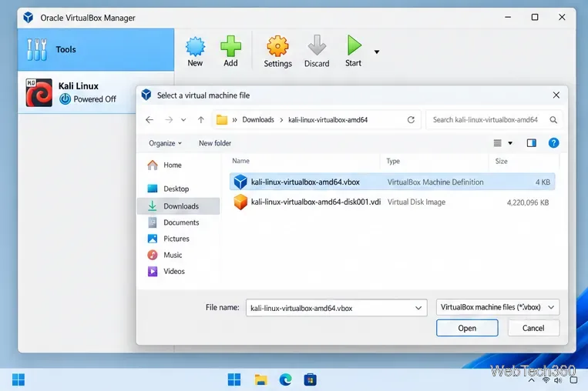Minimize the VirtualBox Manager window
This screenshot has height=391, width=588.
click(x=508, y=17)
